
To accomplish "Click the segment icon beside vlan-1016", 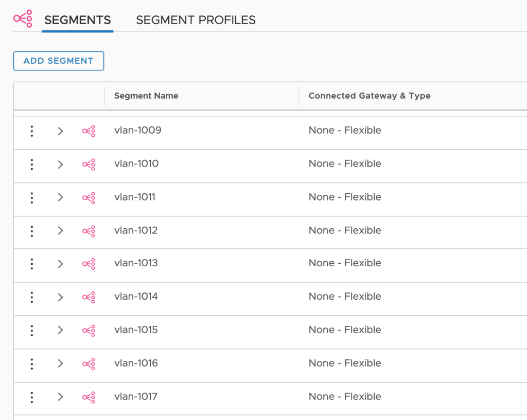I will pos(89,363).
